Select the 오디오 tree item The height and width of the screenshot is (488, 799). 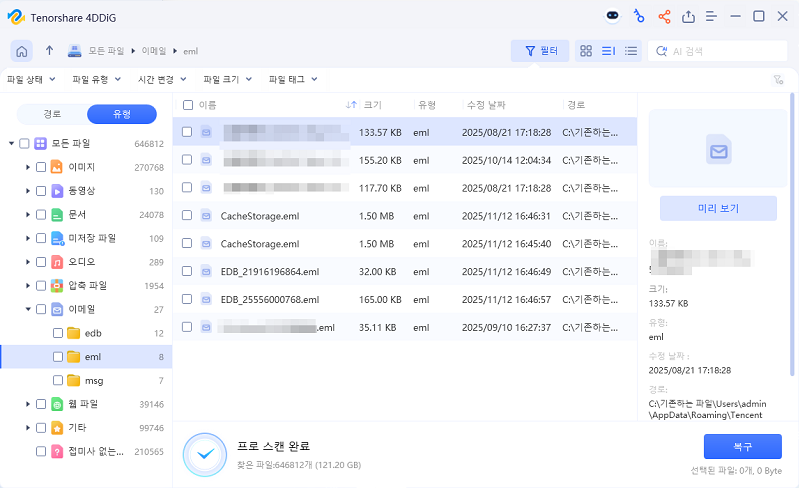82,262
